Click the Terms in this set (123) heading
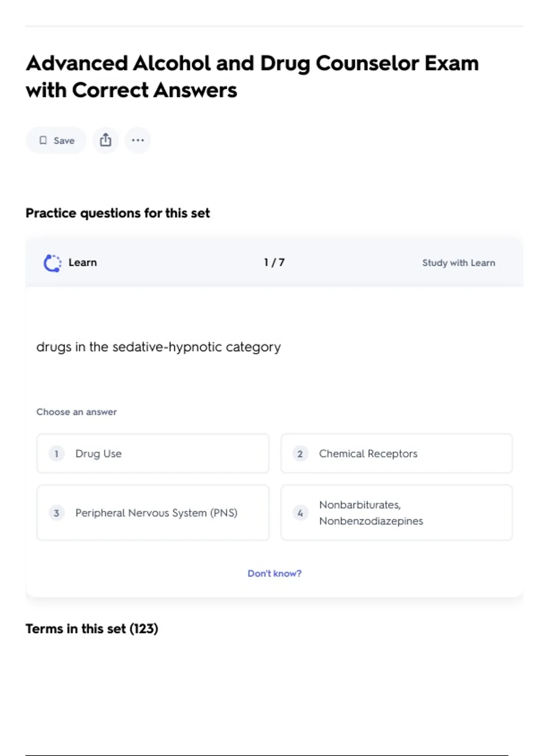This screenshot has width=534, height=756. pos(92,628)
